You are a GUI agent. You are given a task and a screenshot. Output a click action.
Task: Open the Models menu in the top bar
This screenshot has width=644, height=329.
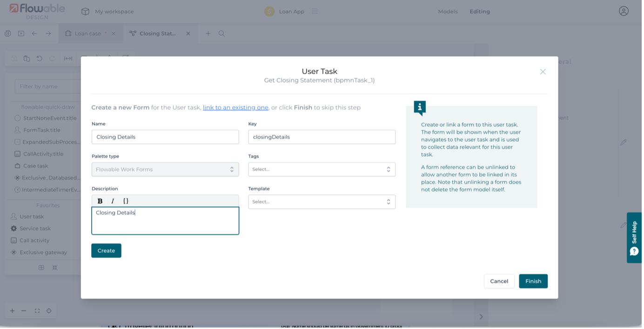pos(448,11)
